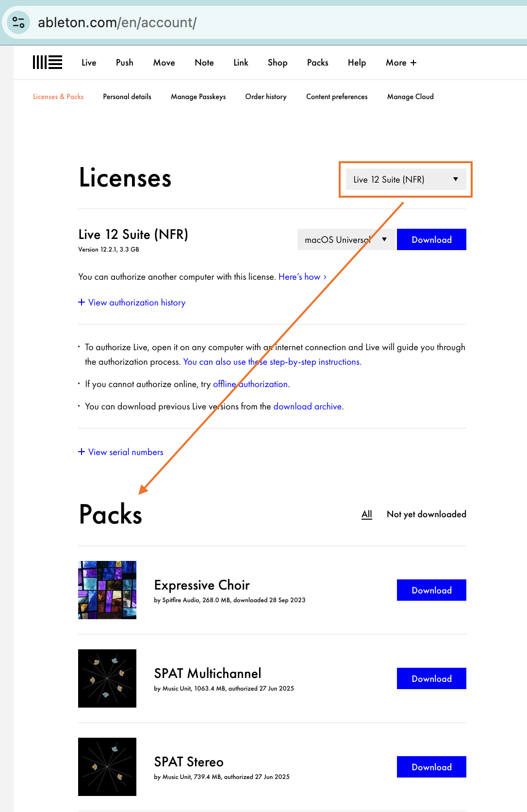This screenshot has height=812, width=527.
Task: Open the macOS Universal platform dropdown
Action: pyautogui.click(x=346, y=239)
